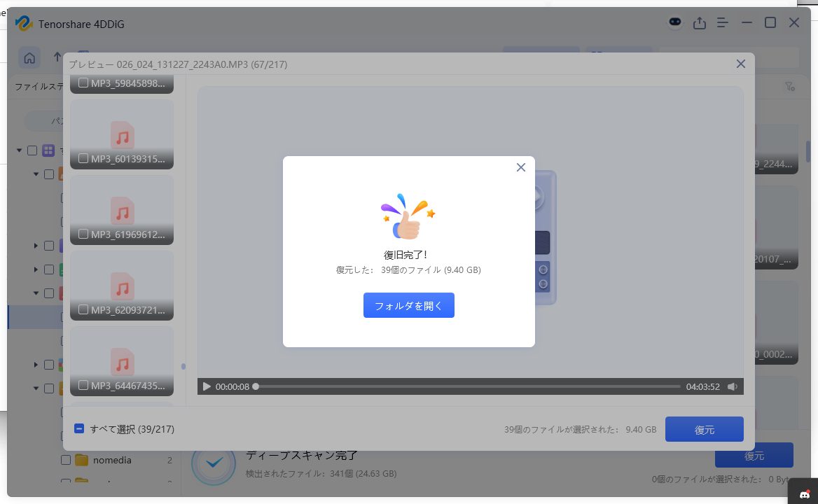
Task: Close the preview window
Action: tap(741, 64)
